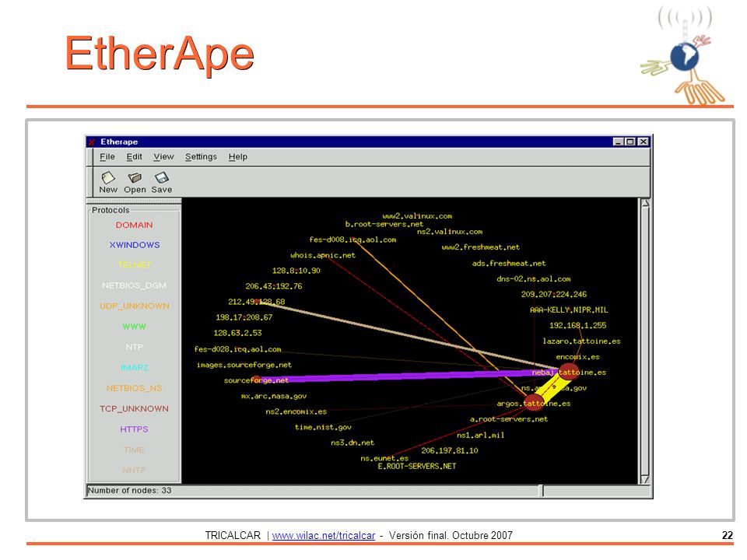Click the Number of nodes: 33 status text
The image size is (747, 560).
130,490
